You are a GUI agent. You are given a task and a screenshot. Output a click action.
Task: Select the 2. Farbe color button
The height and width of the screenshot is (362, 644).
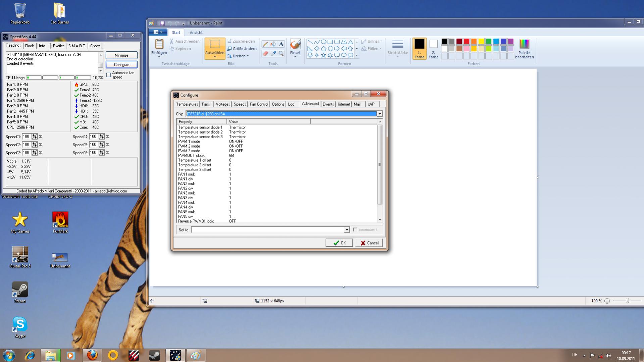433,48
